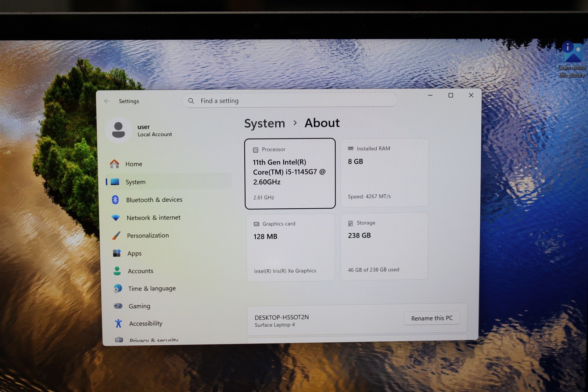Select the Gaming controller icon
Screen dimensions: 588x392
click(x=118, y=306)
